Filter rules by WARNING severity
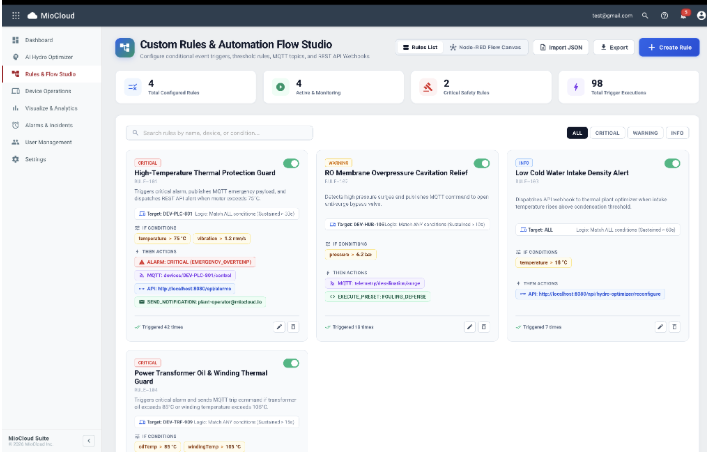 (x=645, y=133)
